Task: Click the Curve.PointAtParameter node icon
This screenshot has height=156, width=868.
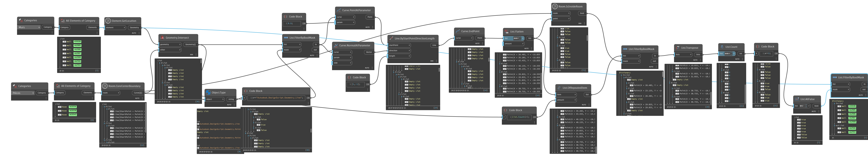Action: pyautogui.click(x=339, y=10)
